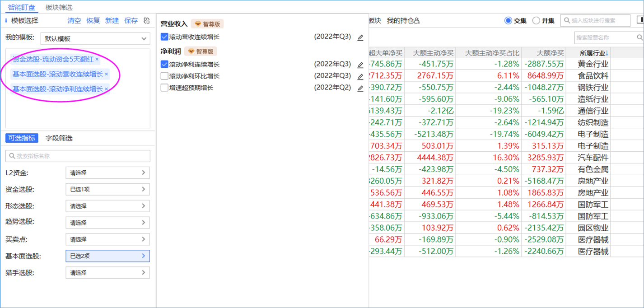644x308 pixels.
Task: Click the copy template icon beside 保存
Action: 146,20
